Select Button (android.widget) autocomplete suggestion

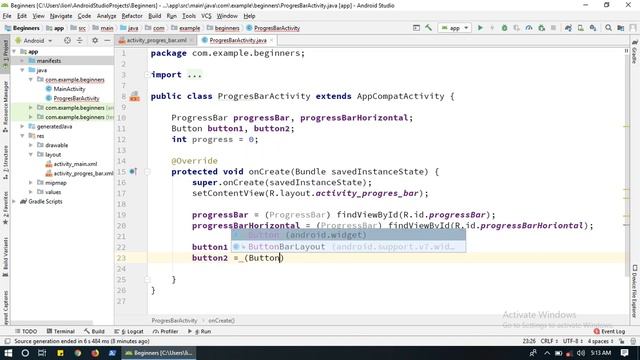(348, 235)
